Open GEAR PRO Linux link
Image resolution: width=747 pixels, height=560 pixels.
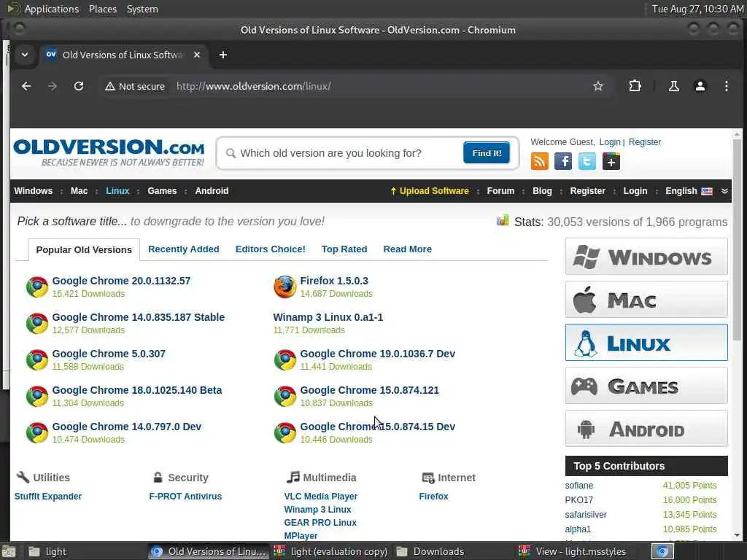pyautogui.click(x=320, y=522)
